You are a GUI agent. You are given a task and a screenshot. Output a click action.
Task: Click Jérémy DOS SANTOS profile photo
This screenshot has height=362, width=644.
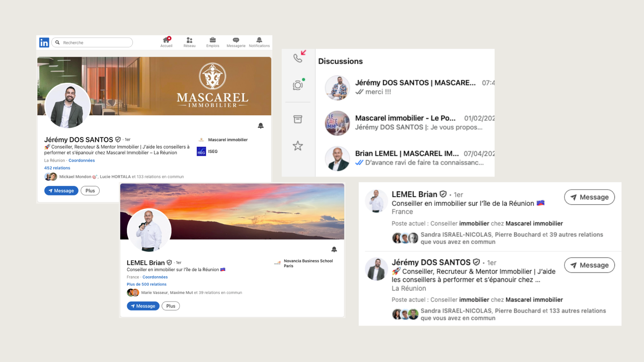pyautogui.click(x=67, y=106)
